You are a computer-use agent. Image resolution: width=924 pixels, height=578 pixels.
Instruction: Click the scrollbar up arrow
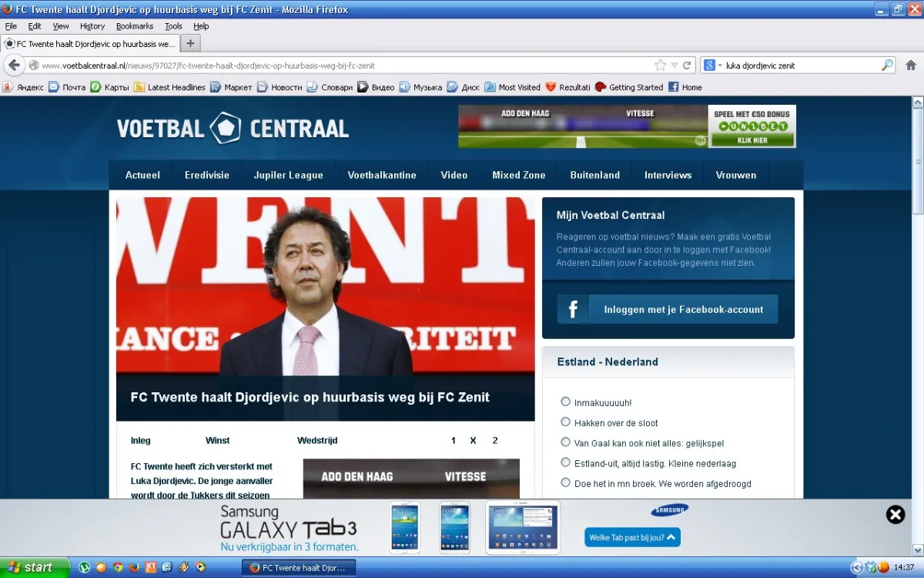[918, 102]
